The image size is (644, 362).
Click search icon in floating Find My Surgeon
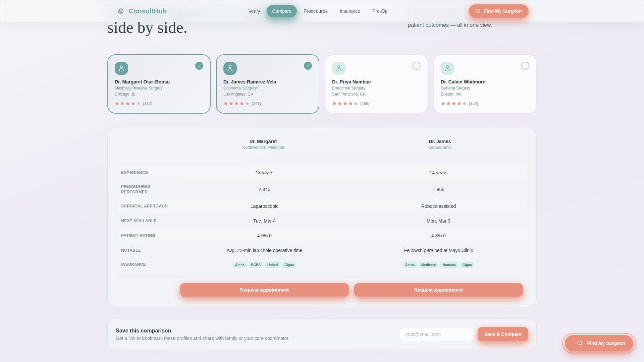[x=580, y=343]
